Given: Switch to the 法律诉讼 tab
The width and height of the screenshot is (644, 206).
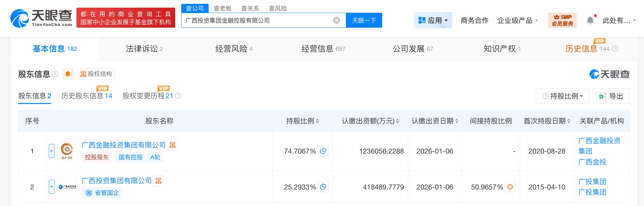Looking at the screenshot, I should 144,49.
